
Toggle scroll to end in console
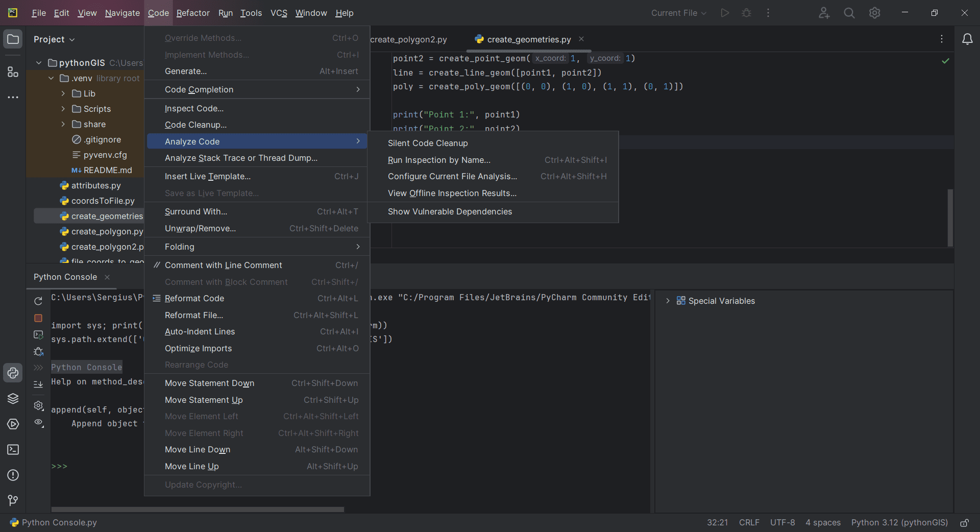38,384
